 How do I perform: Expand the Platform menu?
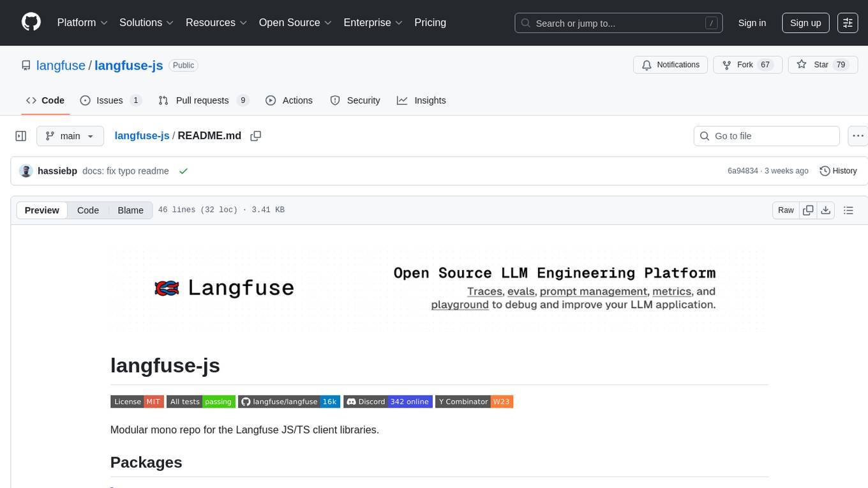(x=82, y=22)
